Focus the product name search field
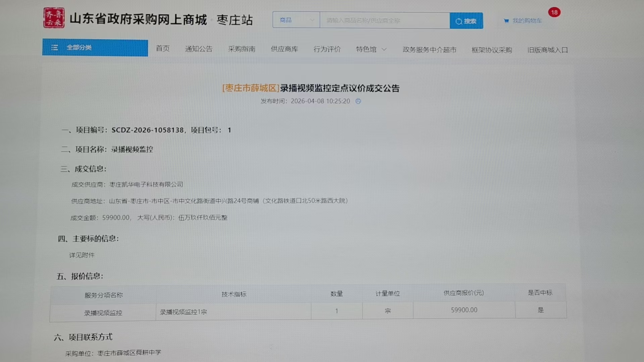Viewport: 644px width, 362px height. [384, 20]
